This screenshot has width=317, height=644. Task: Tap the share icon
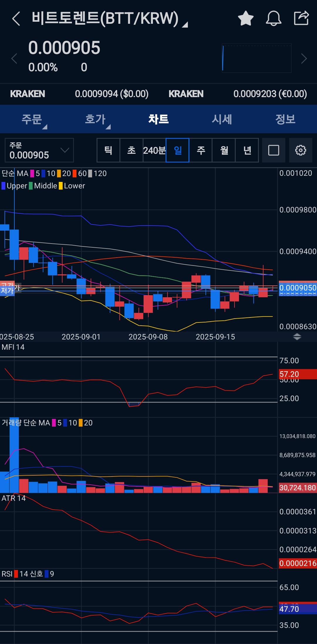coord(301,18)
